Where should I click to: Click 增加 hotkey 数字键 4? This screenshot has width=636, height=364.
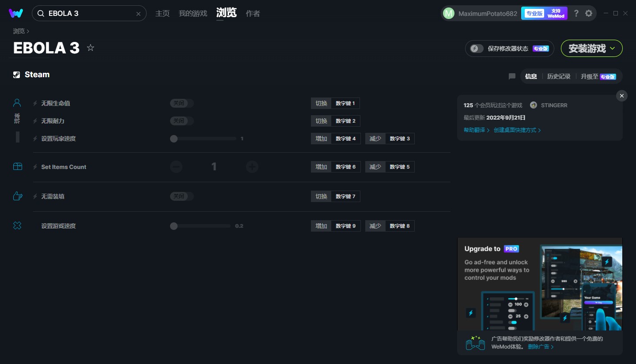[336, 139]
